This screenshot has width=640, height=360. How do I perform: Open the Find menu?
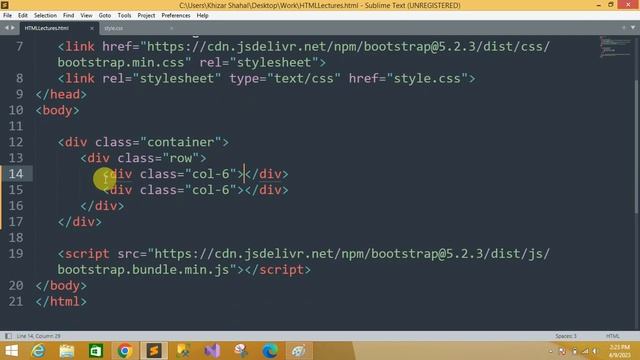pyautogui.click(x=68, y=16)
